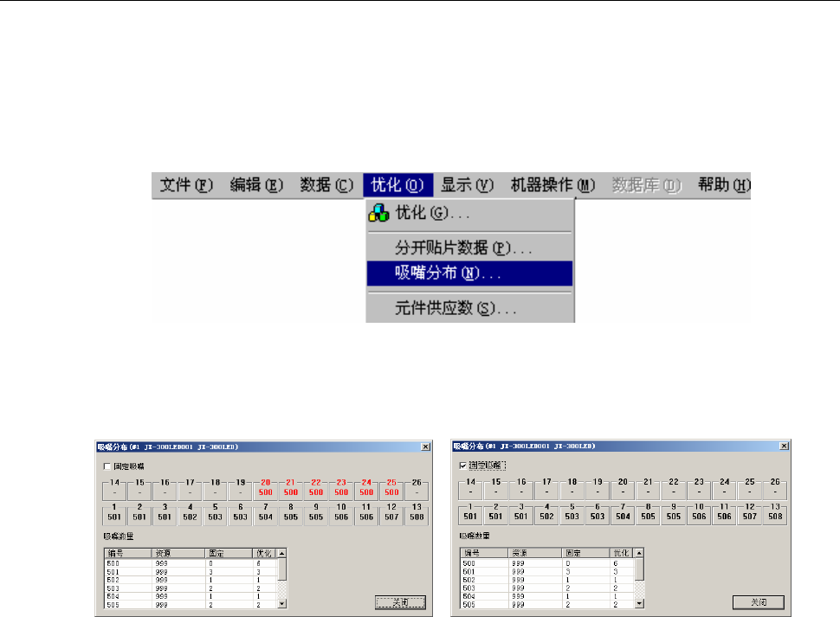Click empty nozzle slot 14 in left dialog

pyautogui.click(x=114, y=488)
